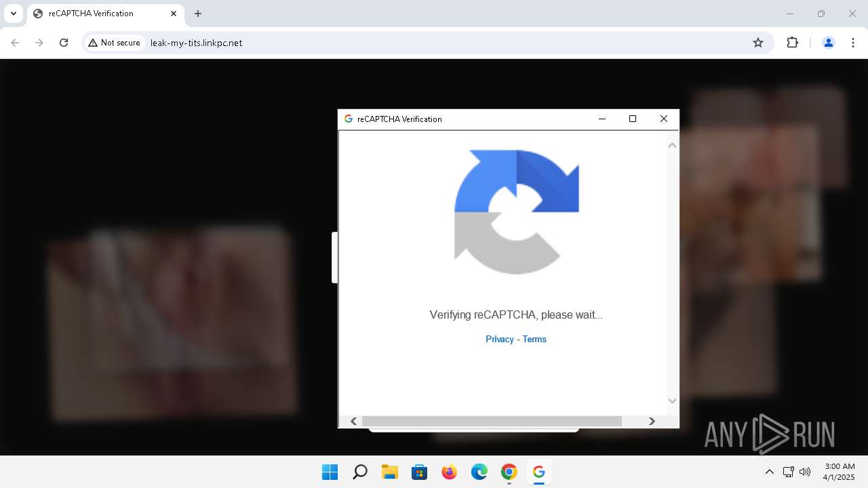Open Chrome profile avatar
The width and height of the screenshot is (868, 488).
click(x=828, y=43)
